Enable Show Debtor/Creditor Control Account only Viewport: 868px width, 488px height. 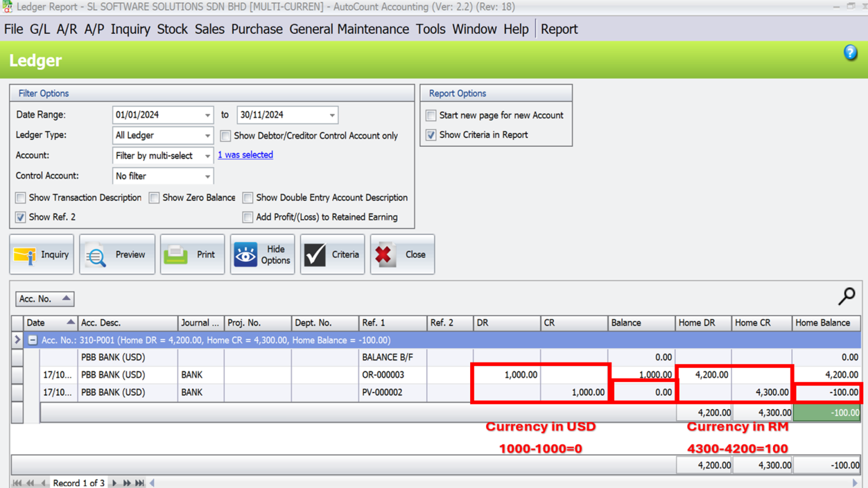225,136
